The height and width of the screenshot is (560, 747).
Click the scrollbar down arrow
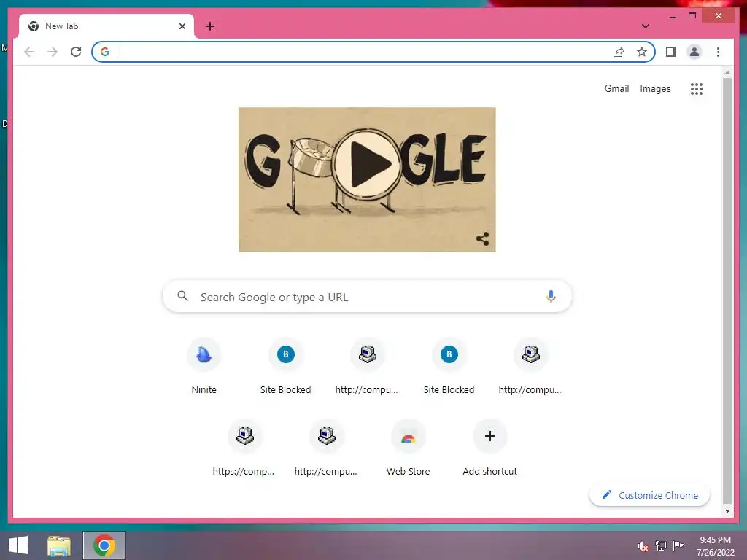[727, 511]
